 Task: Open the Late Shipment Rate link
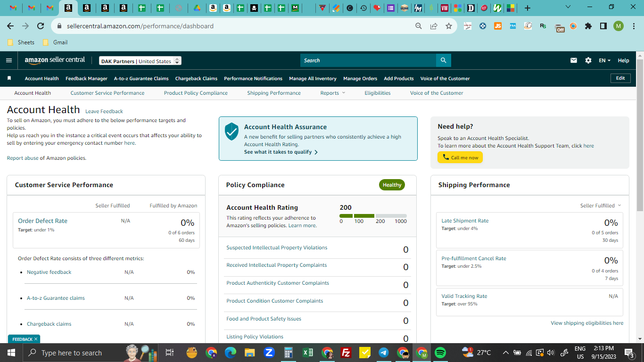click(x=465, y=221)
